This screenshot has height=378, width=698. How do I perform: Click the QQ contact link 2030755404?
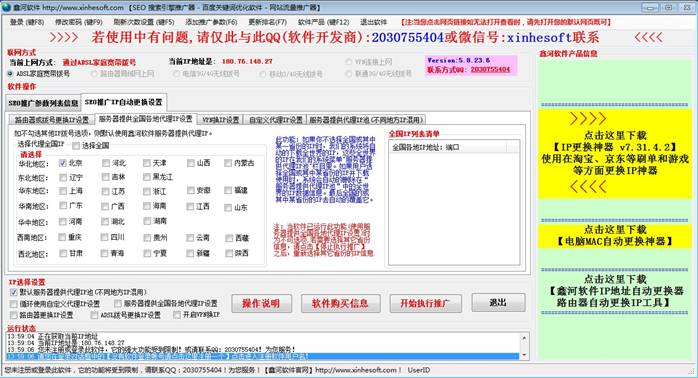(x=490, y=69)
